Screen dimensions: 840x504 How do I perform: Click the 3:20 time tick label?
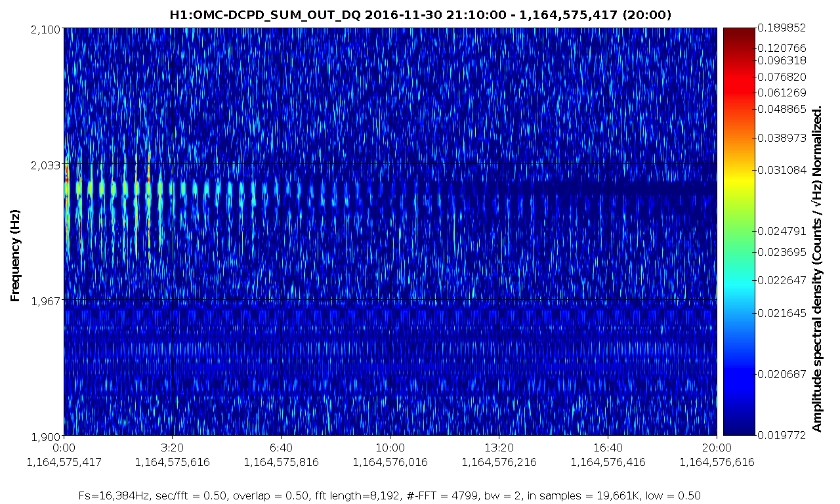[172, 448]
